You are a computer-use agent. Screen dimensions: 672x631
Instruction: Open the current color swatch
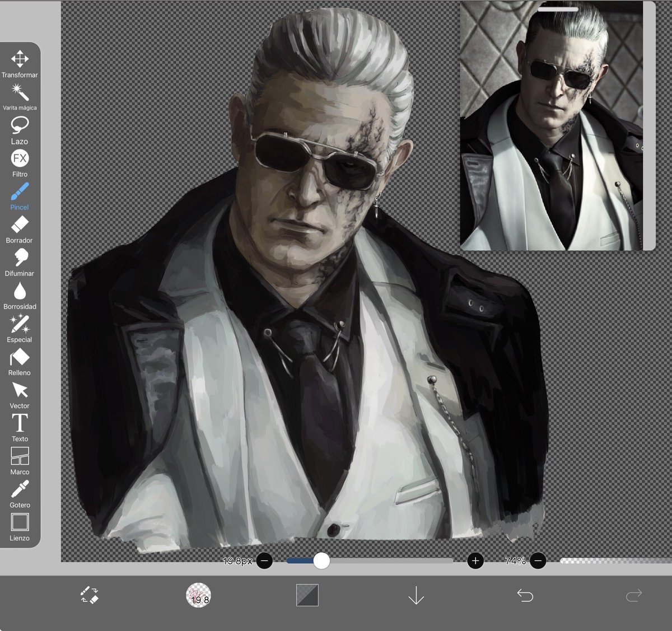[307, 595]
